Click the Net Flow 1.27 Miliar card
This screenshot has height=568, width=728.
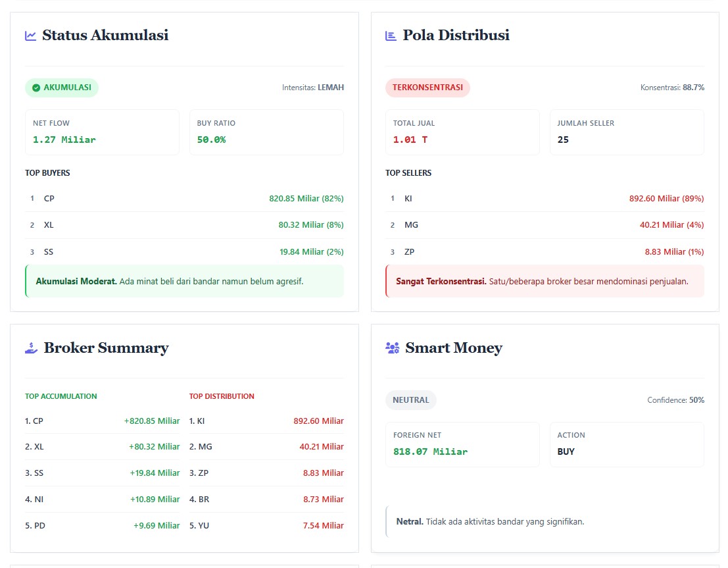click(102, 132)
